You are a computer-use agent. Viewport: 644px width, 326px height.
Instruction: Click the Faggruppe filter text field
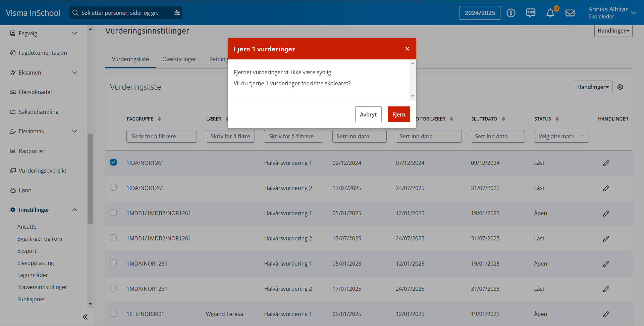(161, 136)
